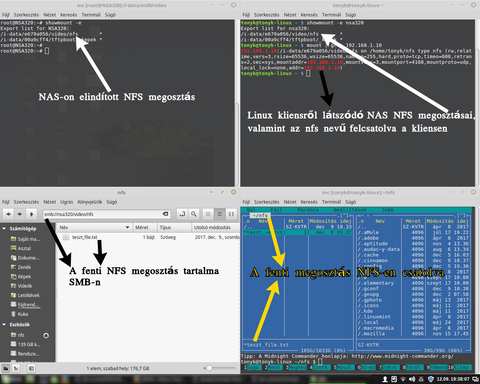Switch file manager to compact view
The image size is (480, 384).
pos(231,214)
